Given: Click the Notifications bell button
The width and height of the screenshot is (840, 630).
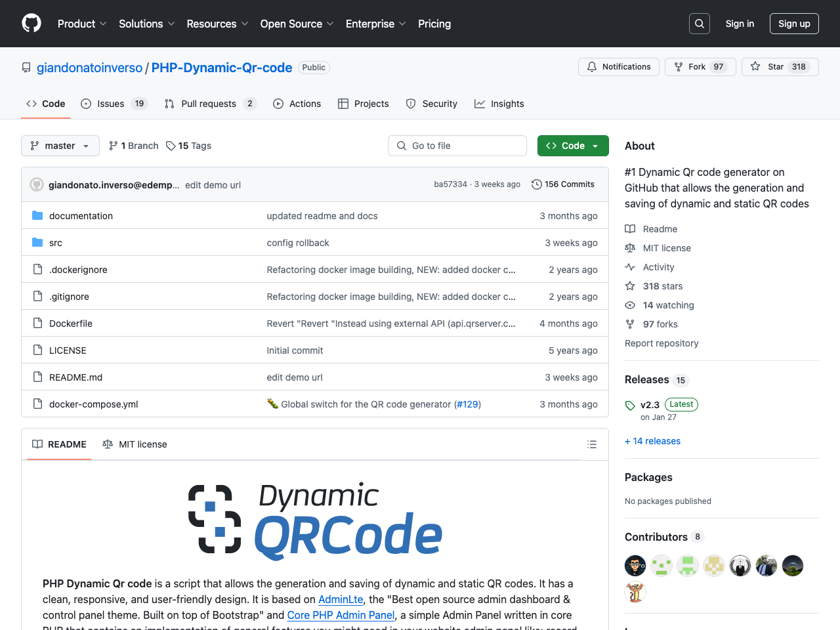Looking at the screenshot, I should 619,67.
